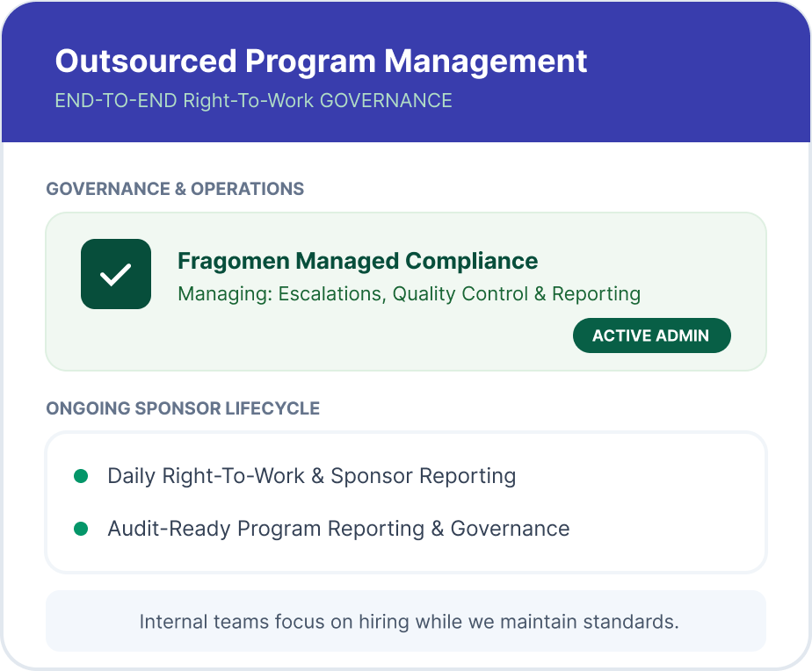Open the Fragomen Managed Compliance heading
This screenshot has height=671, width=812.
357,261
